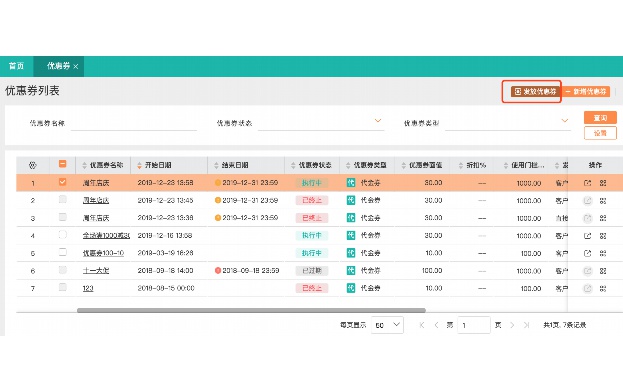Image resolution: width=623 pixels, height=392 pixels.
Task: Click the share icon in row 1
Action: point(587,183)
